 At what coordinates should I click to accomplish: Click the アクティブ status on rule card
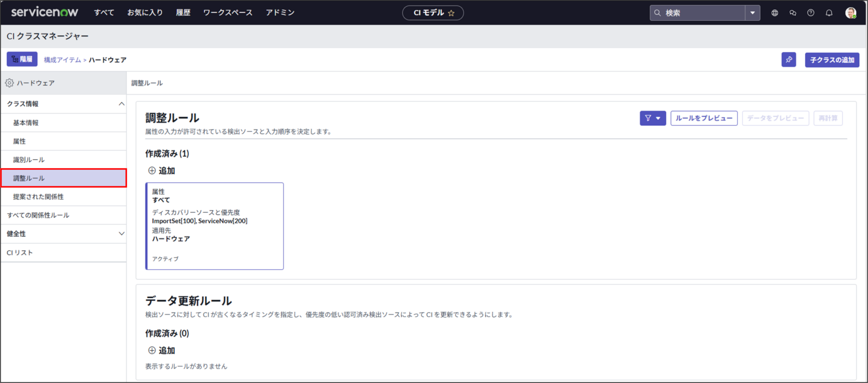coord(165,259)
